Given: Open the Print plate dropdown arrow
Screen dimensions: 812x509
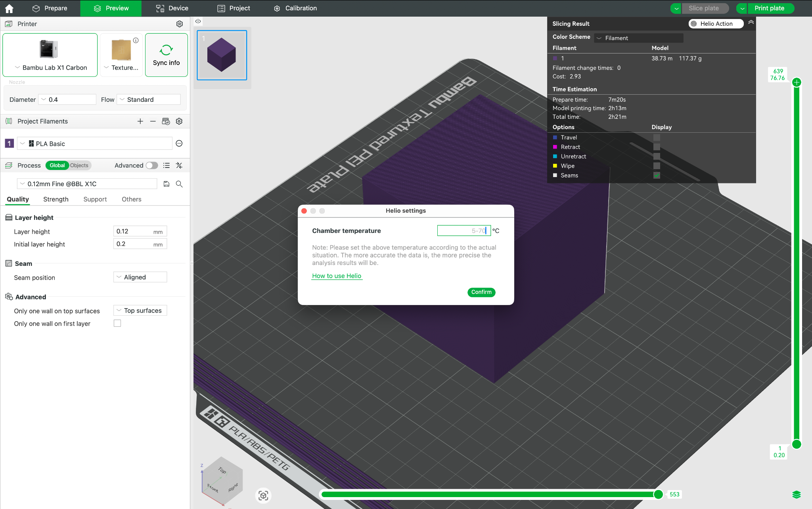Looking at the screenshot, I should click(x=742, y=8).
